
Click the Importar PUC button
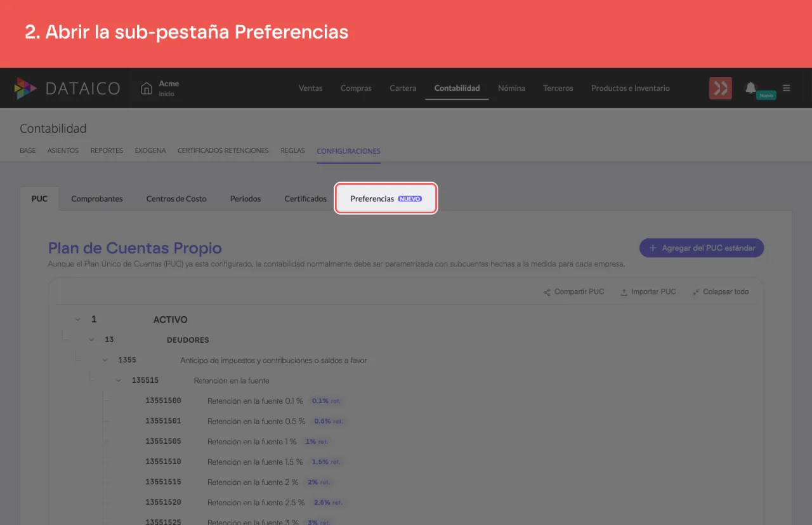[648, 292]
